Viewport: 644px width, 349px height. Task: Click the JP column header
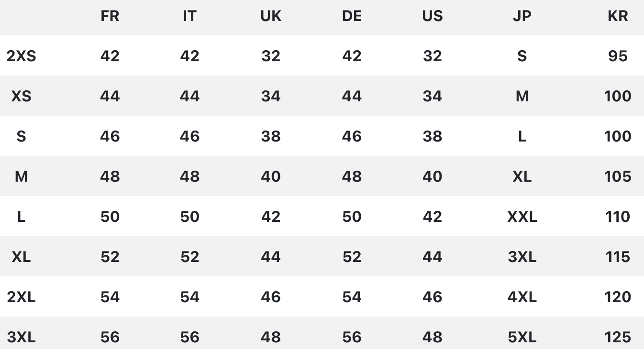pos(522,16)
